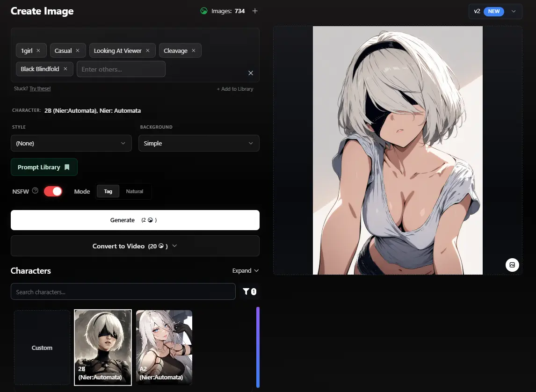
Task: Expand the Characters list
Action: tap(245, 270)
